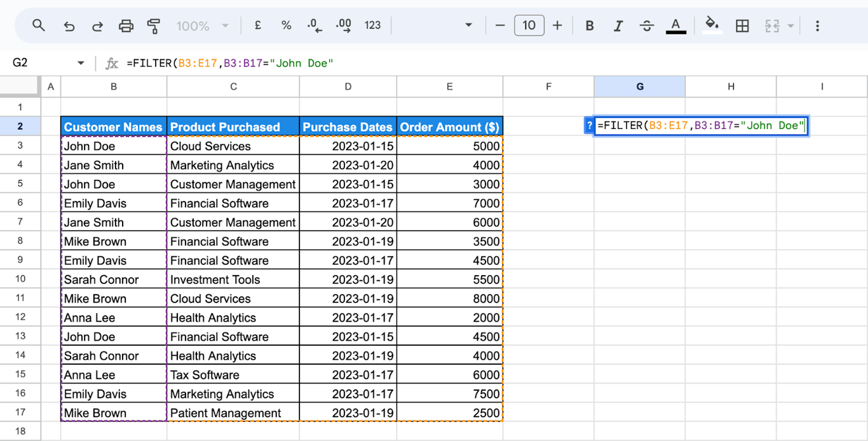Click the Customer Names header cell
868x441 pixels.
[114, 126]
